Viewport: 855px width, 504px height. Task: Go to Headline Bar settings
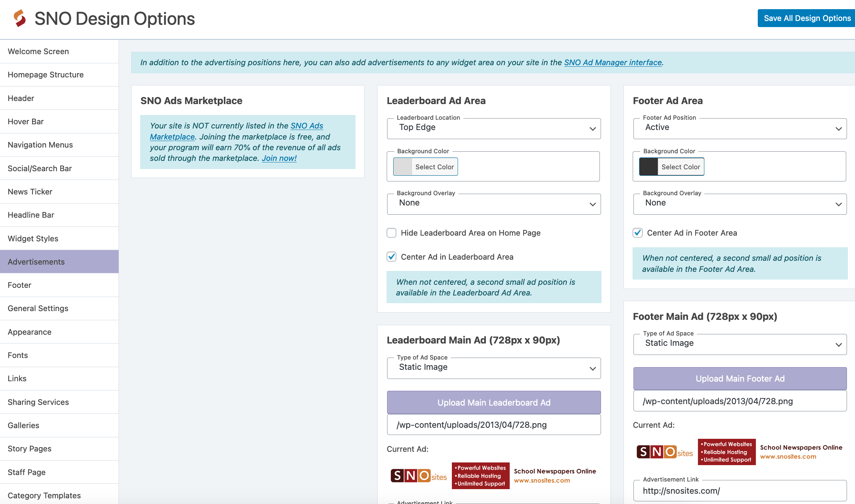59,215
